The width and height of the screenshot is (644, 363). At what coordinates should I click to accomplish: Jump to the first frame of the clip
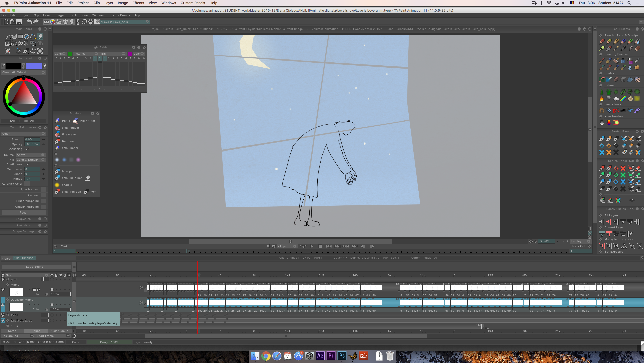329,246
